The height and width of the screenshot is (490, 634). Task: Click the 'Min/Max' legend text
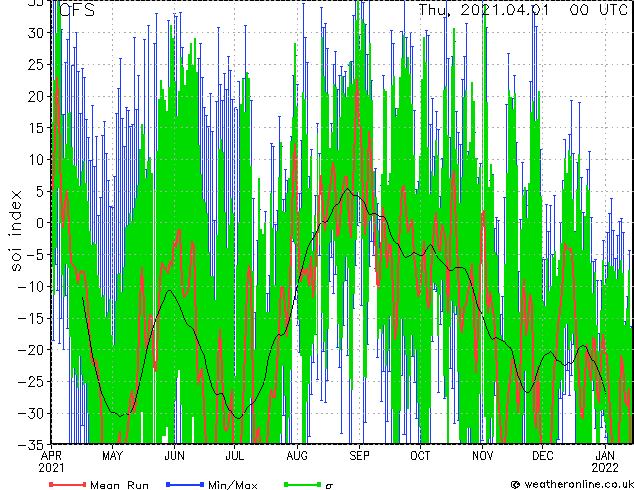pyautogui.click(x=232, y=485)
